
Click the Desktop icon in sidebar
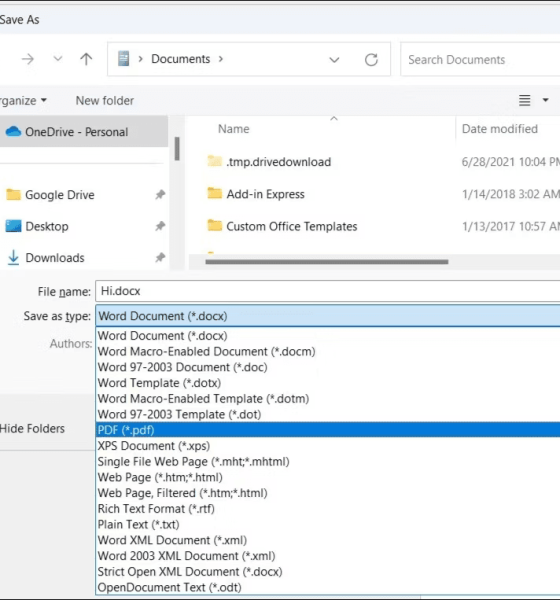click(13, 226)
